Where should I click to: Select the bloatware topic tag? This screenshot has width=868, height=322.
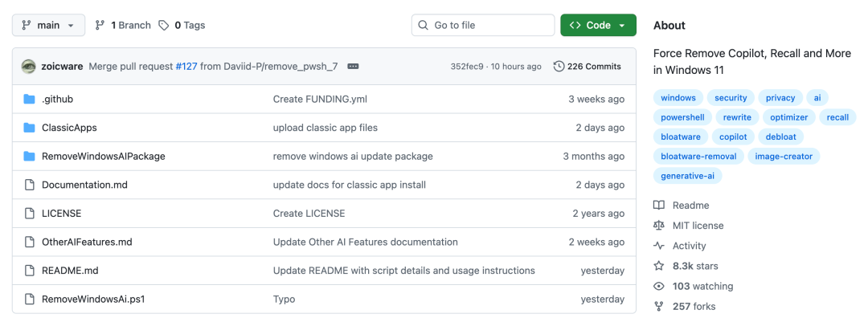[x=681, y=137]
